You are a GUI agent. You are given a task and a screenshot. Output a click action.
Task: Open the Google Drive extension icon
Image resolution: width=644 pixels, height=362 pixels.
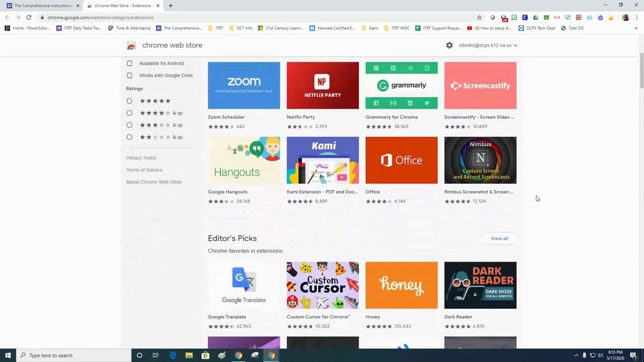point(535,18)
